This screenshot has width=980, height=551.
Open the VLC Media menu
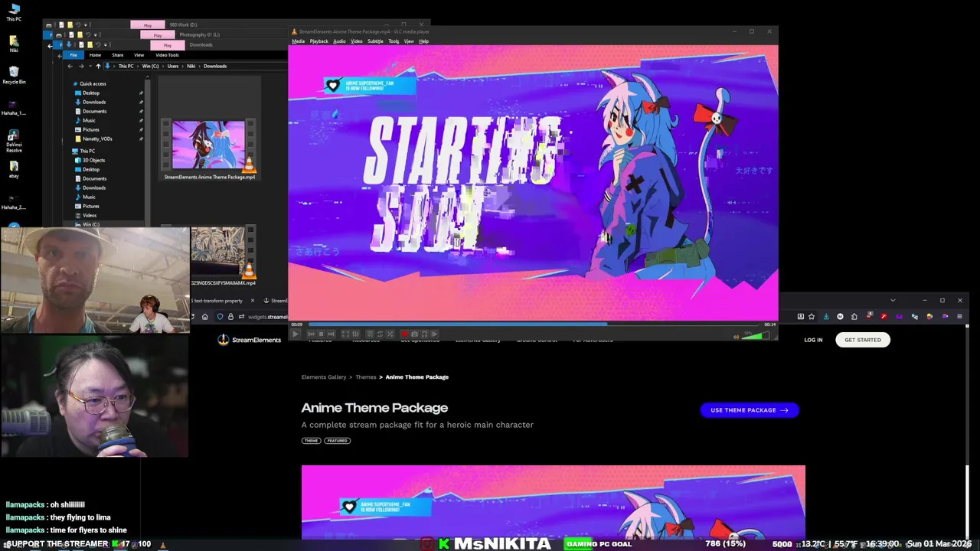(x=298, y=41)
